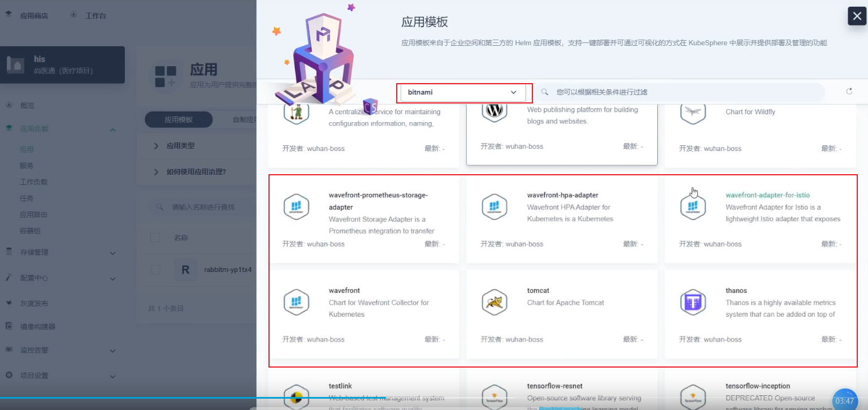The width and height of the screenshot is (868, 410).
Task: Open 任务 in the sidebar
Action: (27, 198)
